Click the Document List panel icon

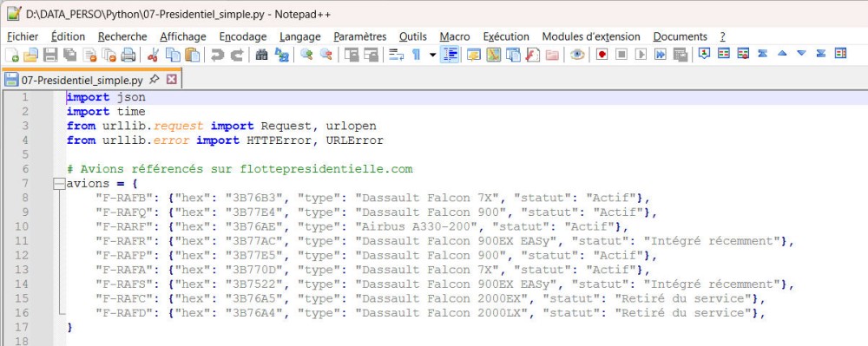click(x=513, y=54)
